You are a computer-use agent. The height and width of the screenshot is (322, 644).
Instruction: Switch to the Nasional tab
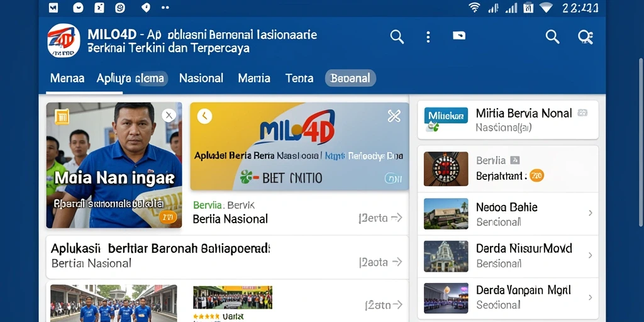(x=201, y=78)
